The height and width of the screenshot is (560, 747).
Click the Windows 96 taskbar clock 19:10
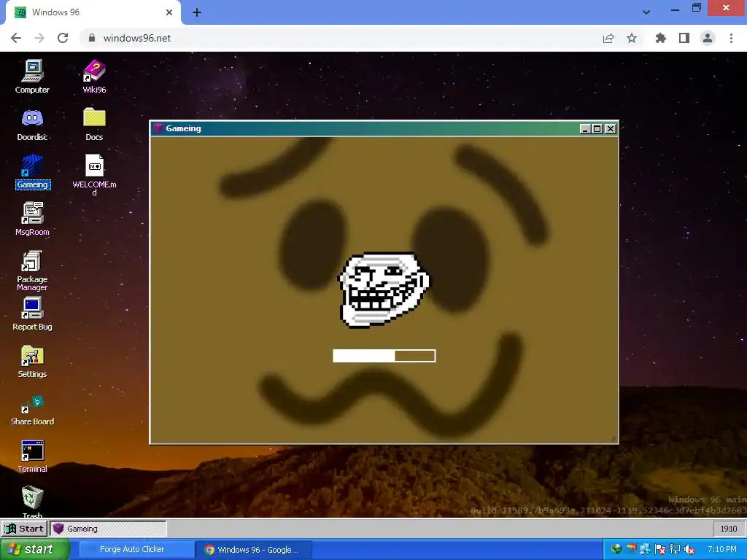[x=729, y=529]
